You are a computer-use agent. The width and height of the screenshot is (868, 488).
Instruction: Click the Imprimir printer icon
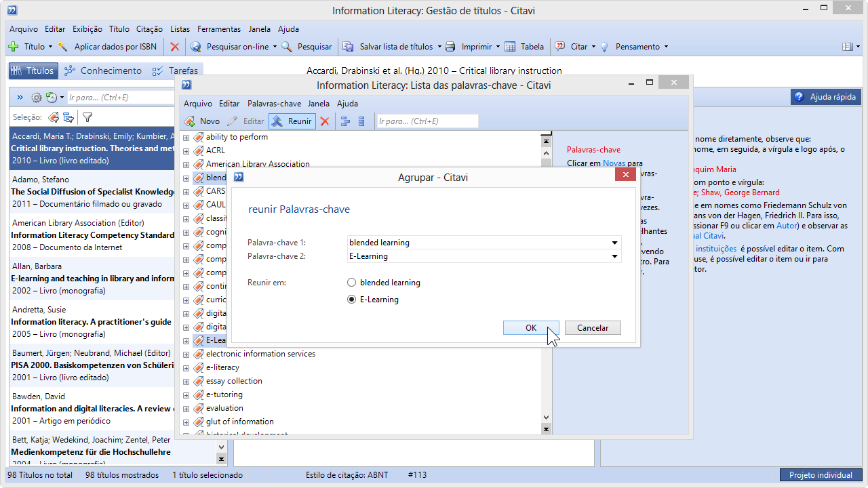[450, 47]
